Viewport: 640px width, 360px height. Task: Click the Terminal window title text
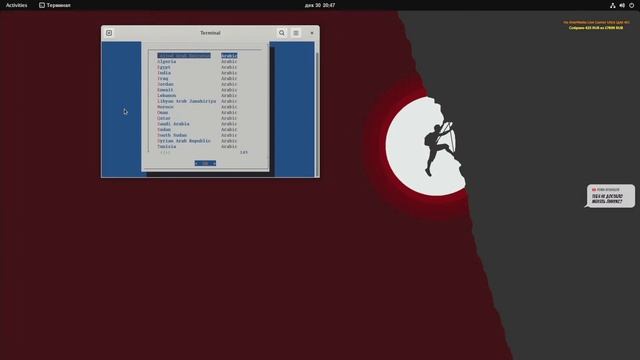click(210, 33)
